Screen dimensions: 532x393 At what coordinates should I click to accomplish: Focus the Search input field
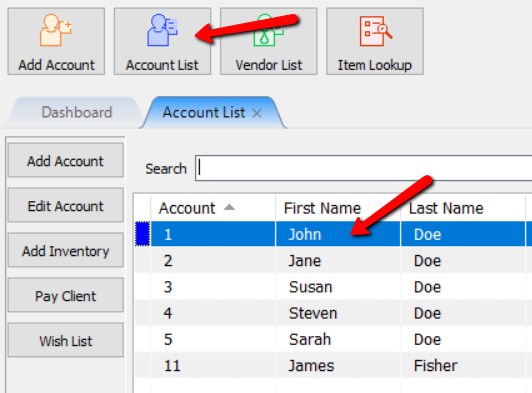tap(363, 168)
